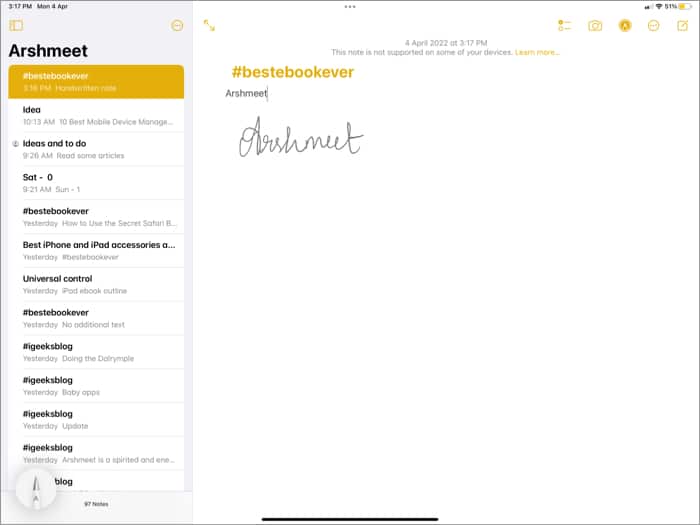Image resolution: width=700 pixels, height=525 pixels.
Task: Tap the battery indicator in status bar
Action: point(685,6)
